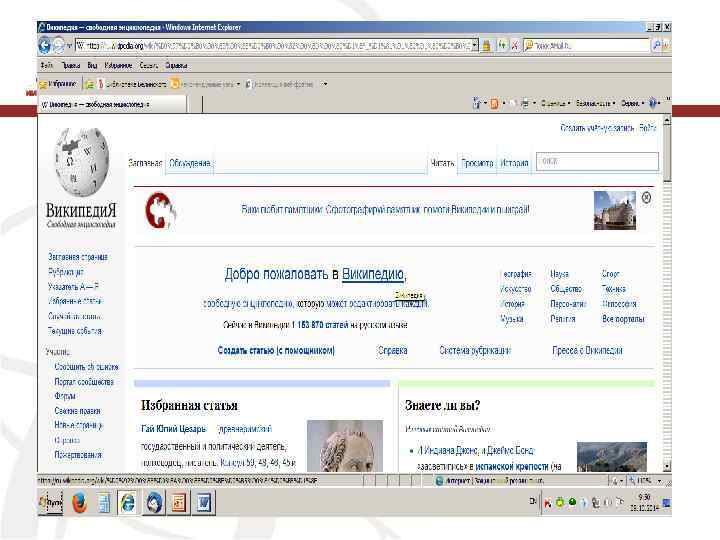The height and width of the screenshot is (540, 720).
Task: Open the Безопасность dropdown in command bar
Action: coord(596,104)
